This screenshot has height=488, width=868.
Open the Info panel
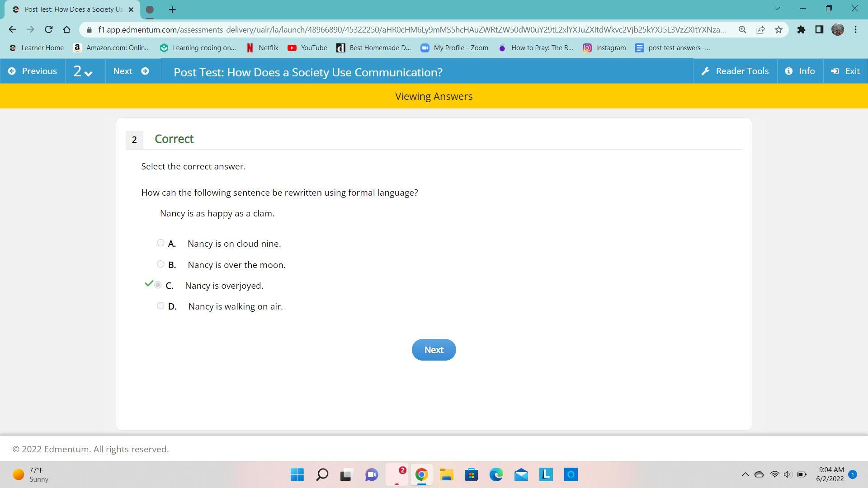coord(800,71)
